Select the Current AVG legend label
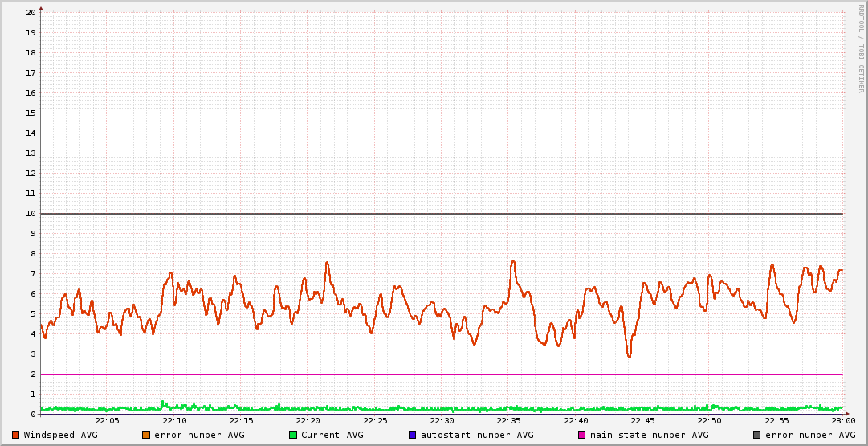This screenshot has width=868, height=446. [332, 435]
